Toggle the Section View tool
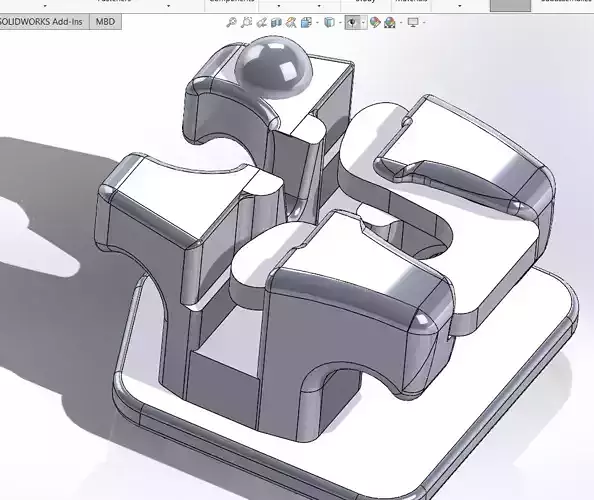594x500 pixels. (x=276, y=22)
